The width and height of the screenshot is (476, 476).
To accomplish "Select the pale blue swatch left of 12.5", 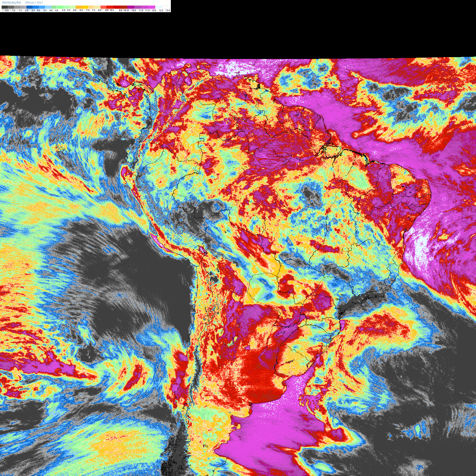I will coord(159,7).
